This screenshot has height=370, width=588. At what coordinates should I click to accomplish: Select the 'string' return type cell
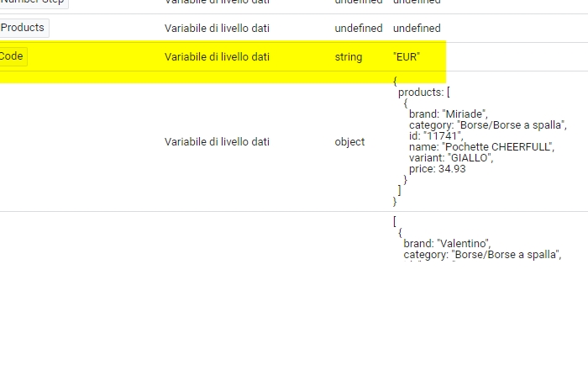coord(348,57)
